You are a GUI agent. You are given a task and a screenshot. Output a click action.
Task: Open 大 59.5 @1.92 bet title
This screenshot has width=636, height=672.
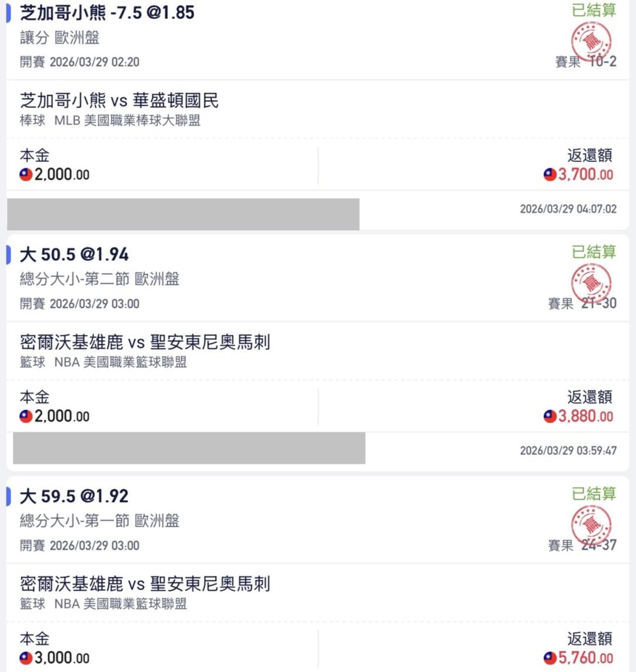click(x=74, y=496)
